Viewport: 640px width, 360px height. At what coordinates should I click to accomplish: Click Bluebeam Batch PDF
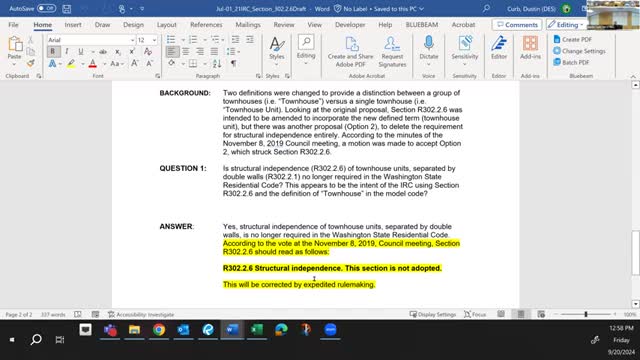[x=571, y=62]
